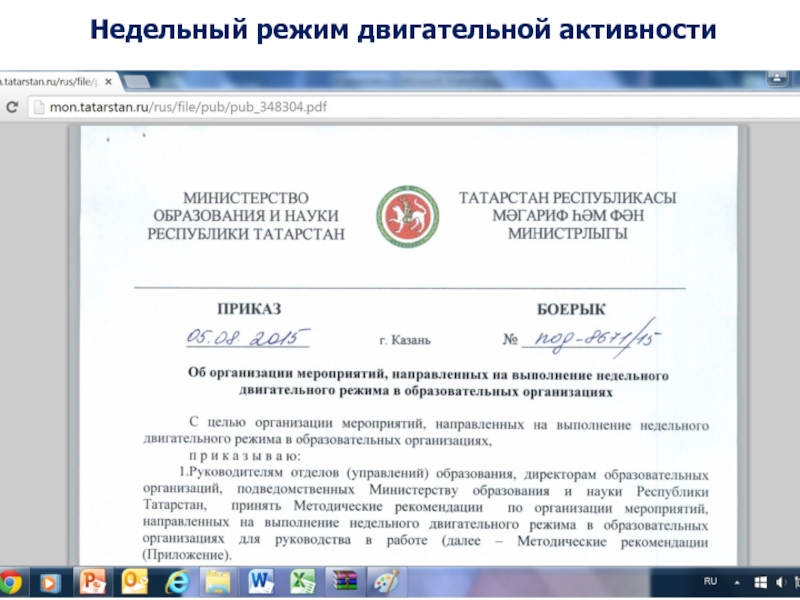This screenshot has height=600, width=800.
Task: Open Word from the taskbar
Action: click(x=261, y=582)
